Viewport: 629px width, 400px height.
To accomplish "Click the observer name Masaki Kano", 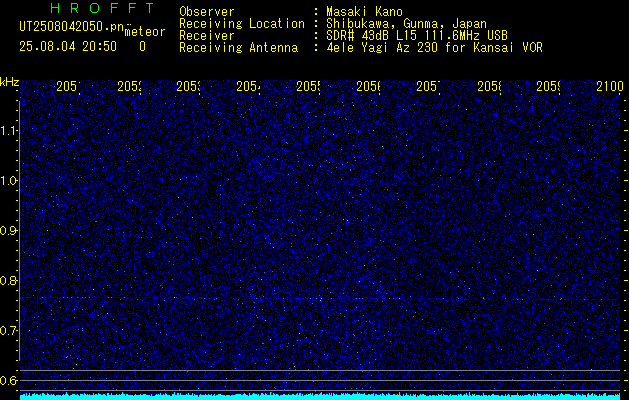I will point(365,12).
